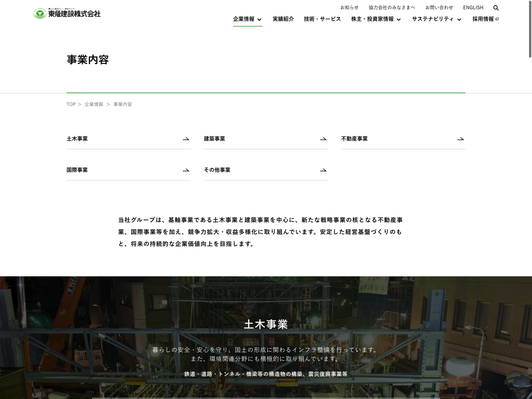Click external link icon next to 採用情報

497,19
